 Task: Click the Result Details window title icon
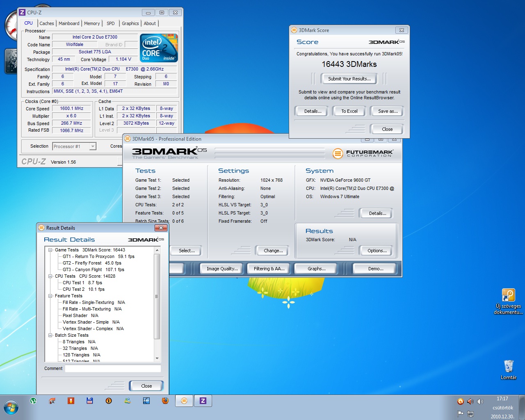tap(41, 228)
